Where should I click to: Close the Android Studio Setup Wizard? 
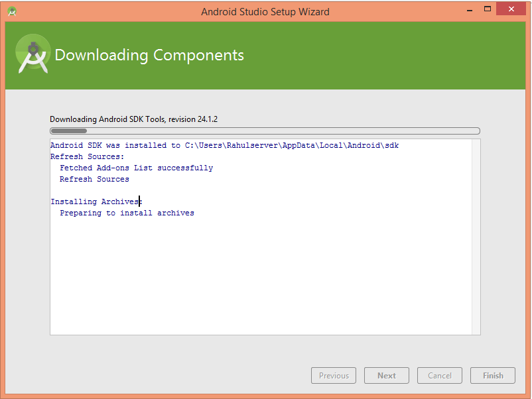pos(511,9)
